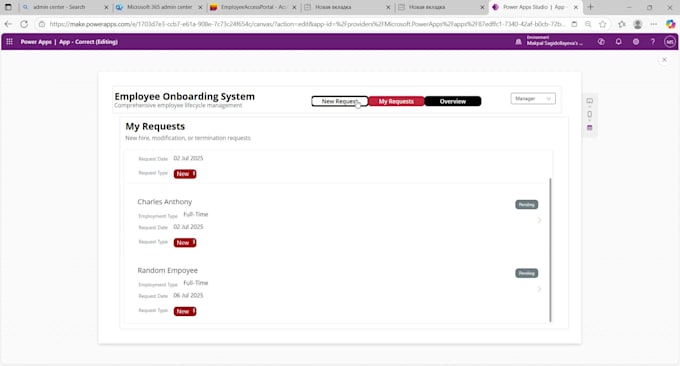Open a new browser tab
Image resolution: width=680 pixels, height=366 pixels.
[590, 7]
